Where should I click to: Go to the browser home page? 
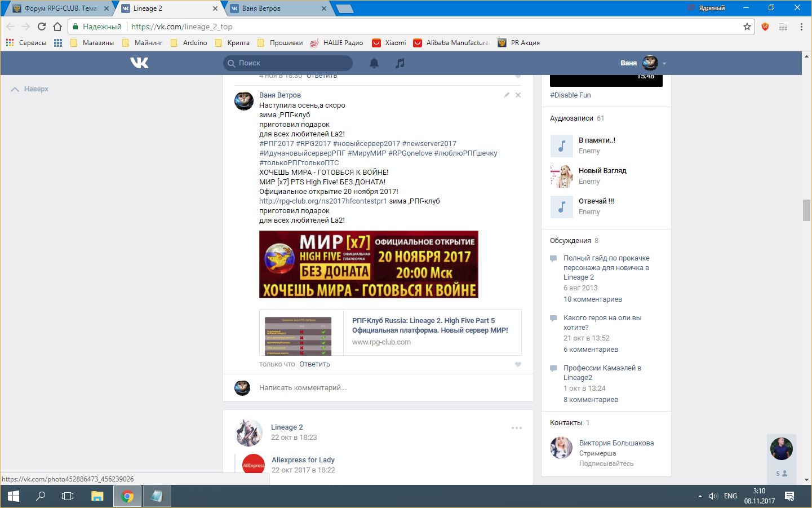pyautogui.click(x=57, y=26)
